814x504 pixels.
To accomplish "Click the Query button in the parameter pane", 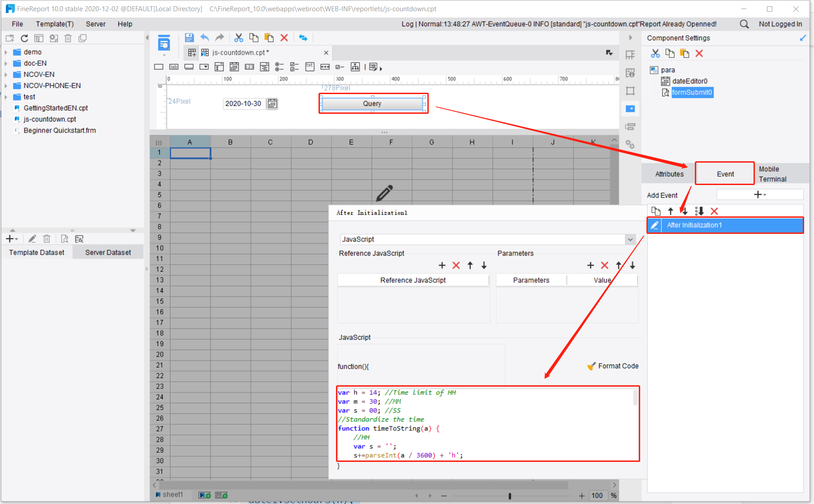I will 372,104.
